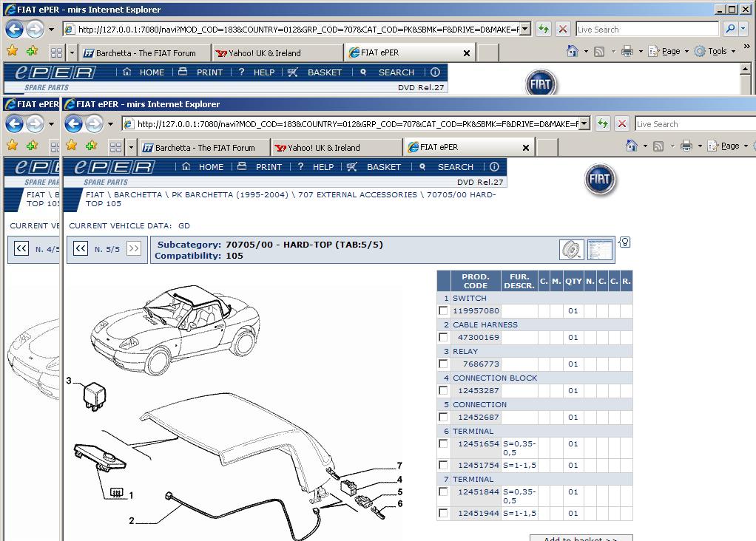The image size is (756, 541).
Task: Go to previous diagram table in front window
Action: tap(81, 248)
